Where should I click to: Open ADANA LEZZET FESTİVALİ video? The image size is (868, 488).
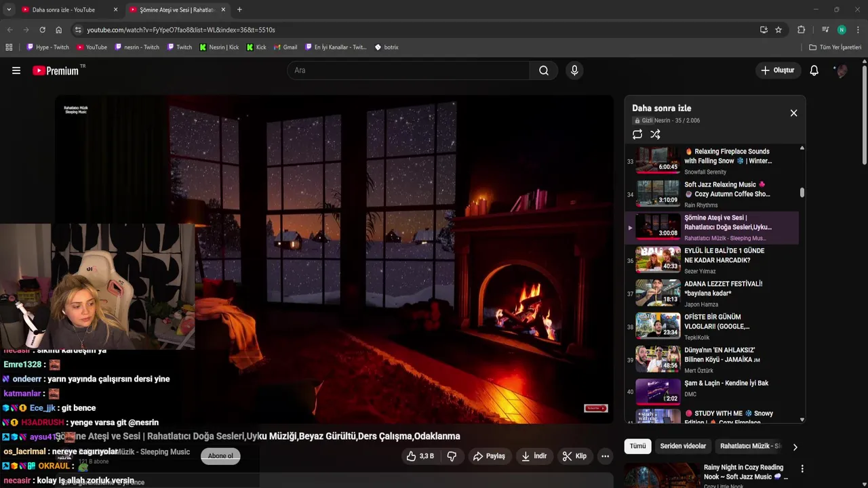tap(711, 293)
